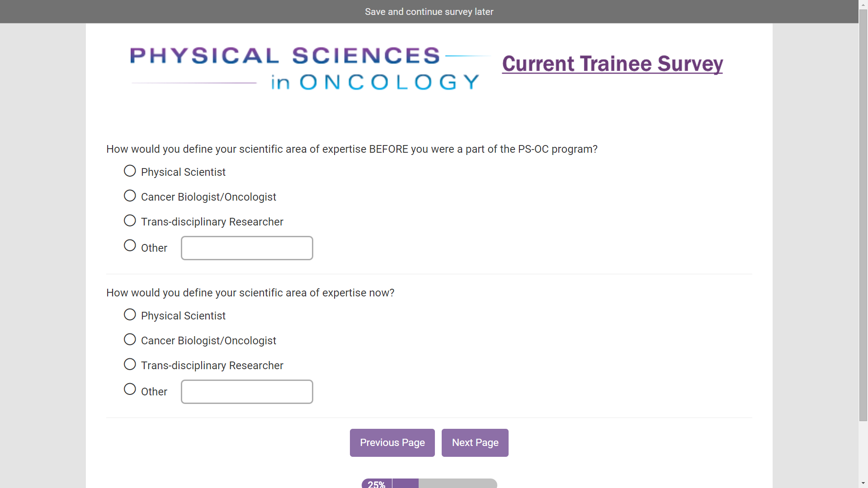Click the Trans-disciplinary Researcher label under BEFORE question
This screenshot has height=488, width=868.
[212, 222]
